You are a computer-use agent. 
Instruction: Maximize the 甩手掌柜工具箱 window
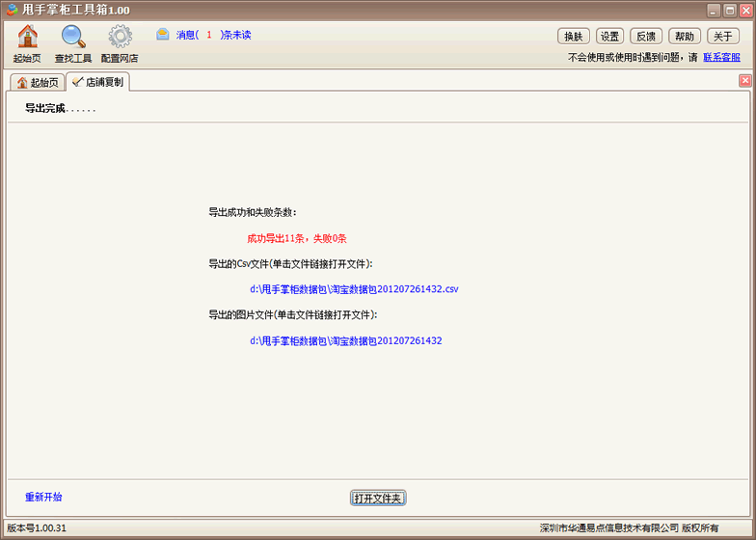[730, 10]
